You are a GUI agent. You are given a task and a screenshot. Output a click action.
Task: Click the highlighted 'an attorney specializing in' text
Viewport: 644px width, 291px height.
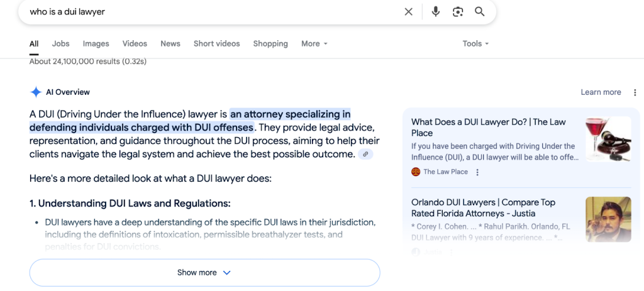(291, 114)
